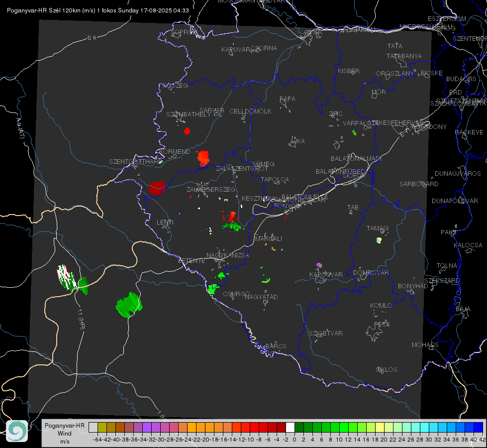
Task: Click the dark blue last legend swatch
Action: pos(479,427)
